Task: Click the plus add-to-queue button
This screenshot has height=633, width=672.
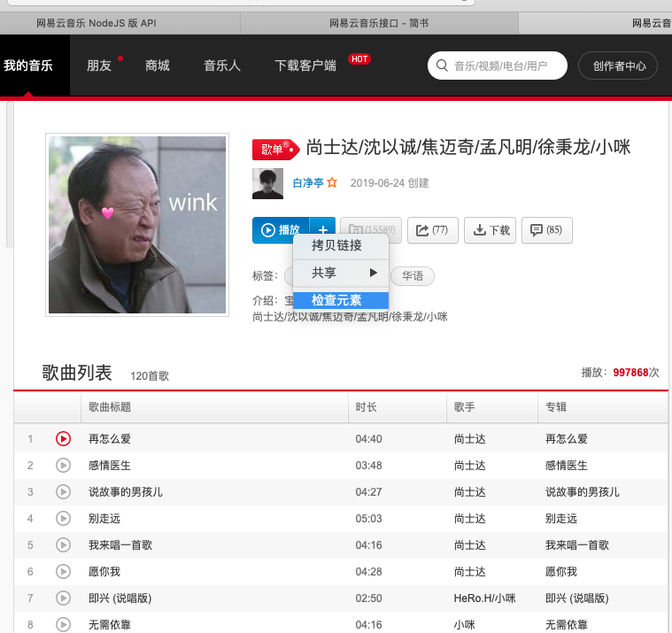Action: point(322,230)
